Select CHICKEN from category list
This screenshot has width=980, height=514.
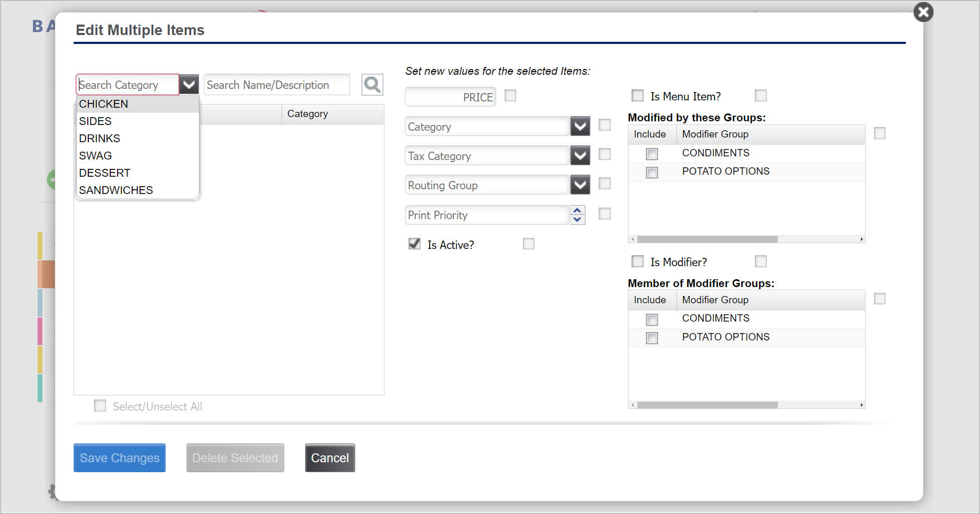[138, 104]
